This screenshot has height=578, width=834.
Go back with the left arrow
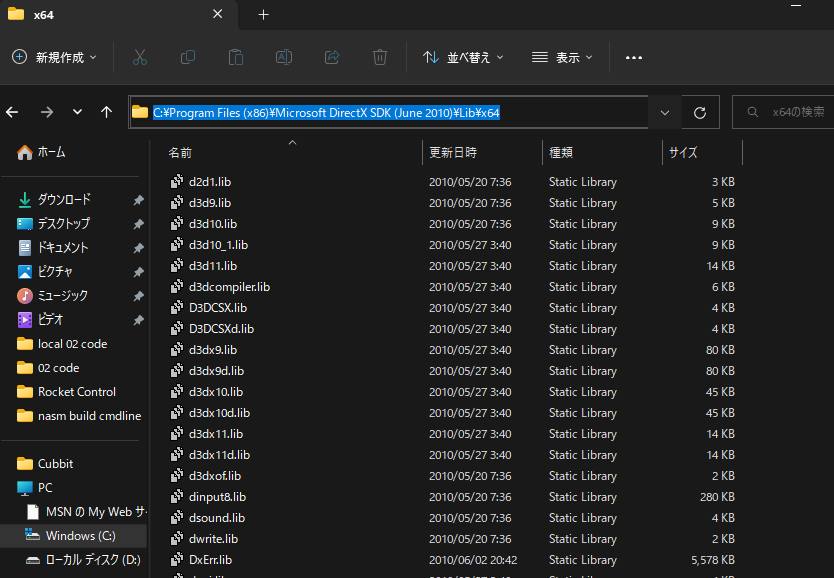[x=12, y=112]
